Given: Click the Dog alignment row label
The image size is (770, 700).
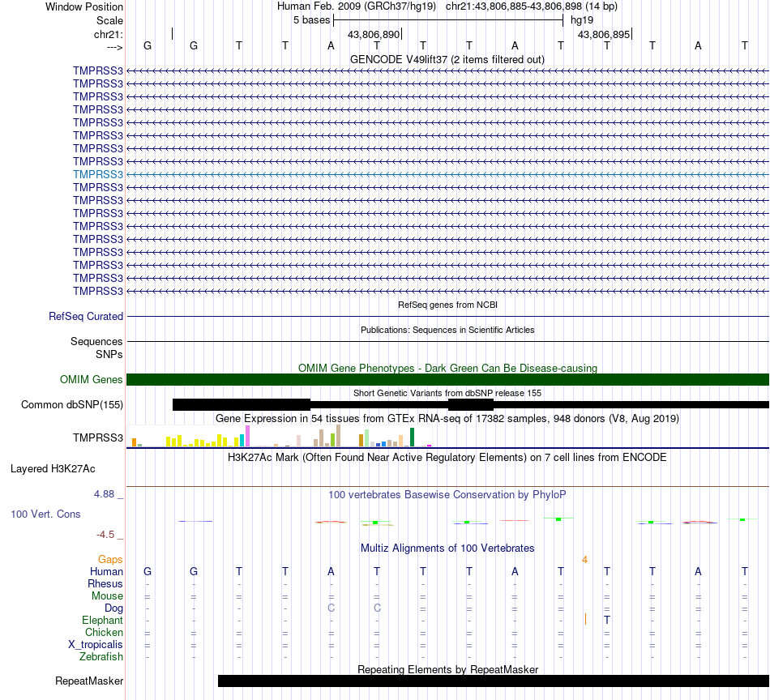Looking at the screenshot, I should 113,608.
